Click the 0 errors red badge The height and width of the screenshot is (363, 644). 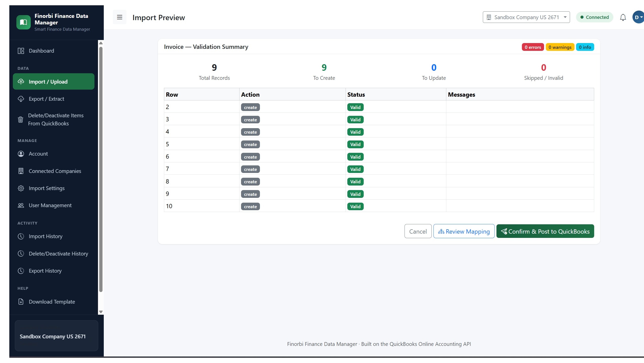(x=533, y=47)
